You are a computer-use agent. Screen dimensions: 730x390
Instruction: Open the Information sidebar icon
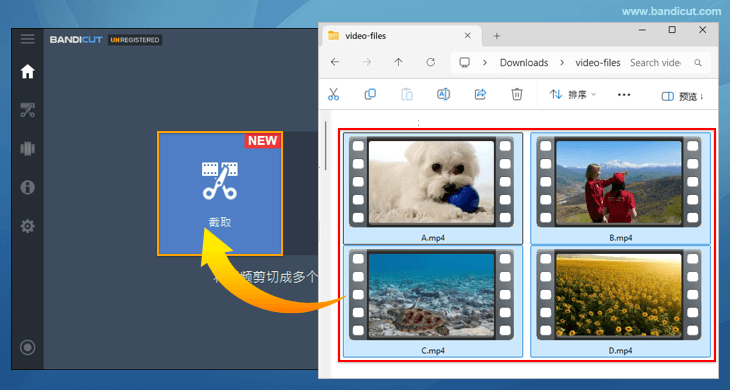click(x=27, y=188)
